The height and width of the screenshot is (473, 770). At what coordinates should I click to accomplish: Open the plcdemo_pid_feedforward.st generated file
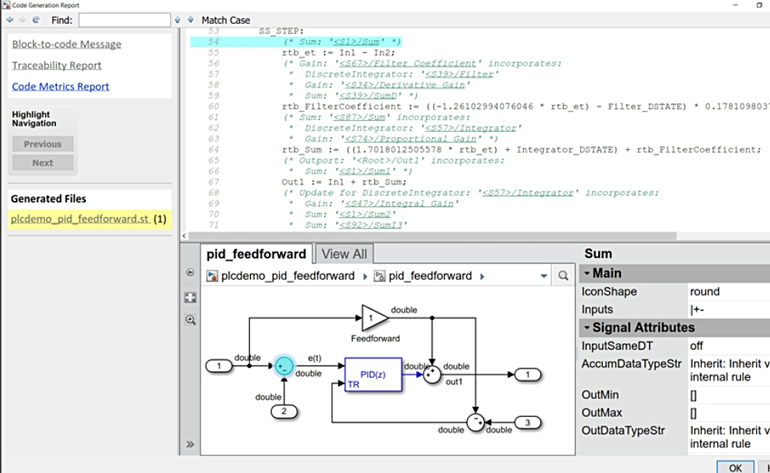pos(79,218)
